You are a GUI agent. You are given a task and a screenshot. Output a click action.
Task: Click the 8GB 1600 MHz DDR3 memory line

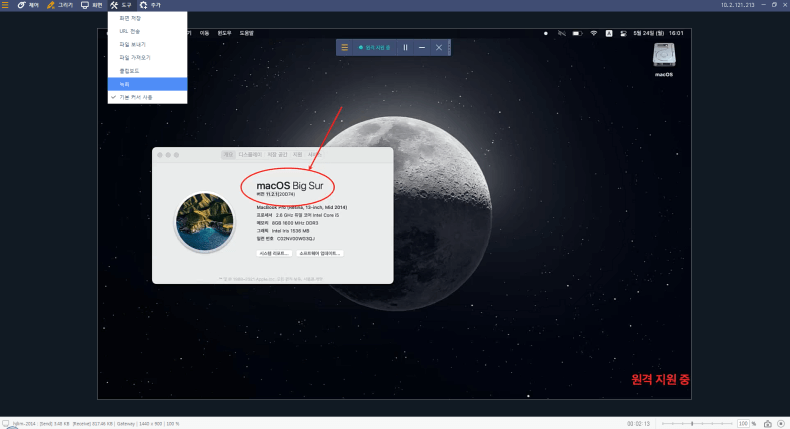click(287, 223)
